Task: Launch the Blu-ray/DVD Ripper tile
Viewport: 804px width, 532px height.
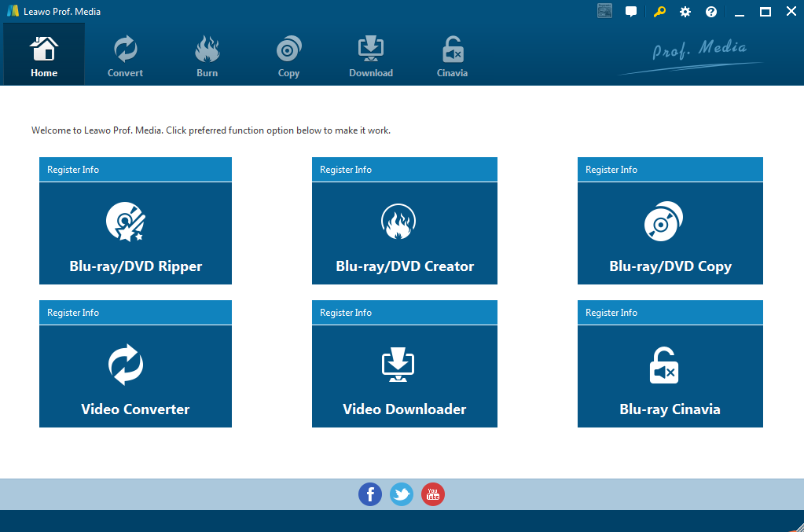Action: point(135,233)
